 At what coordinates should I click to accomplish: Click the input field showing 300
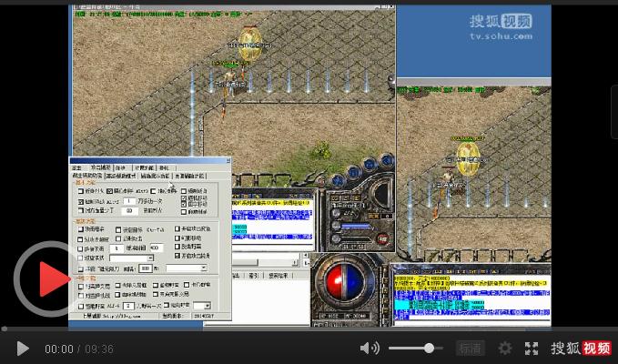(146, 268)
